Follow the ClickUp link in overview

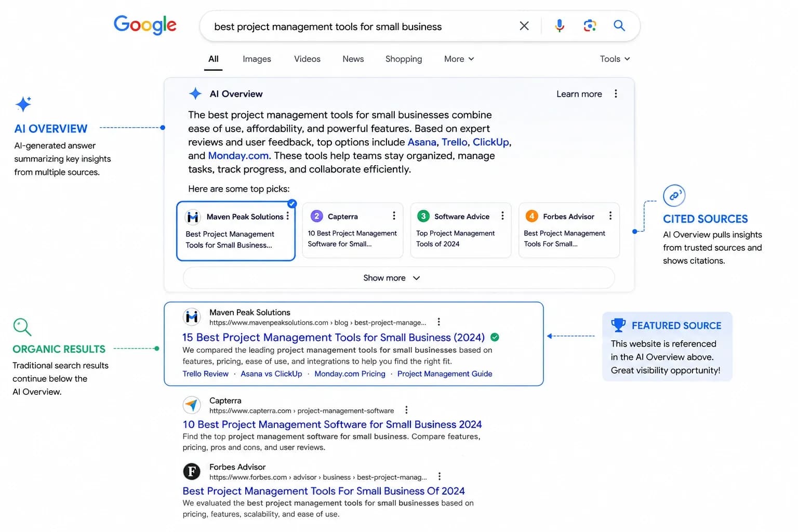click(x=491, y=142)
